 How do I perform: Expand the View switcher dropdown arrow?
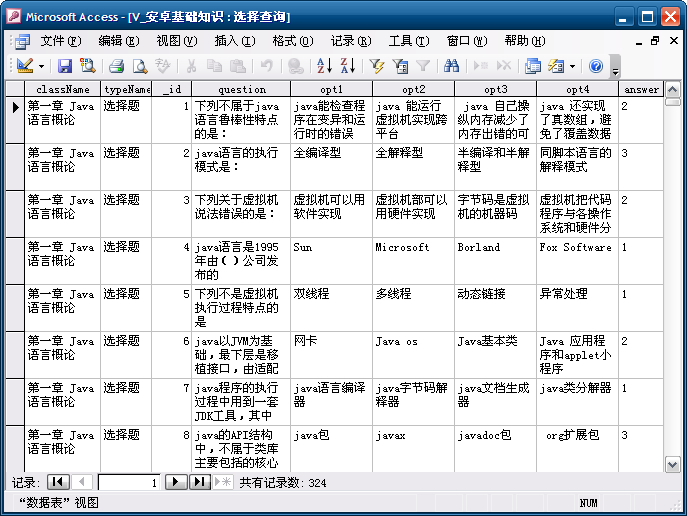point(41,67)
